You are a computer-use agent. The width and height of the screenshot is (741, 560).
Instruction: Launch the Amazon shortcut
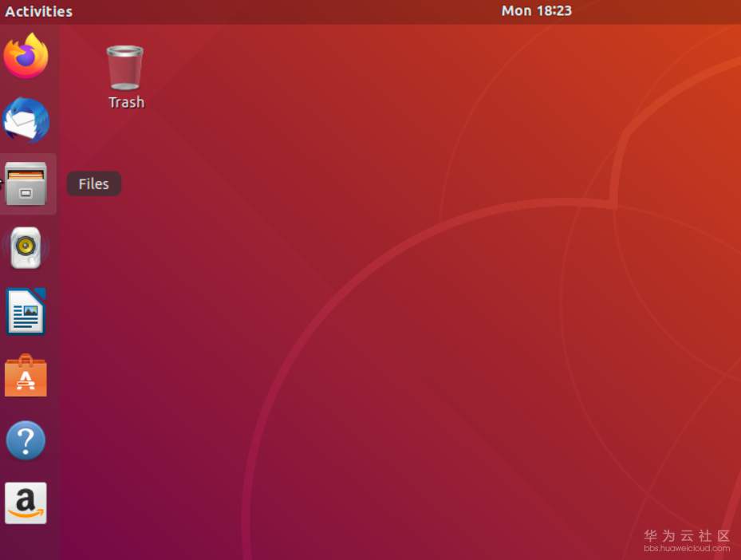[x=26, y=503]
